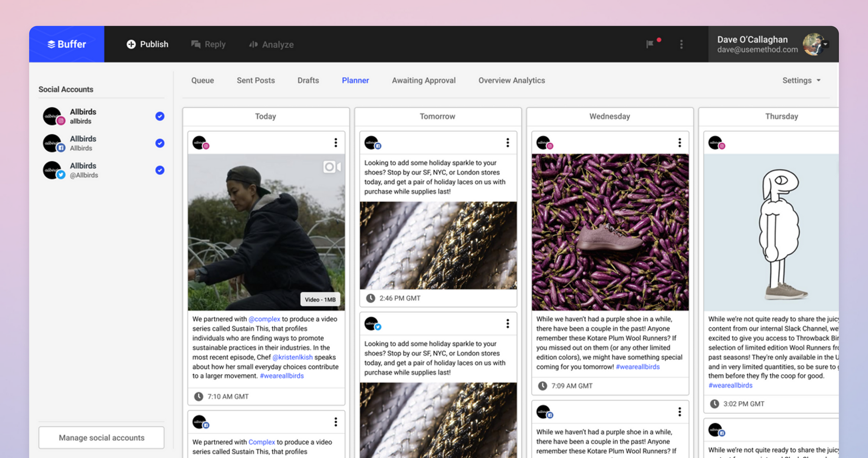Viewport: 868px width, 458px height.
Task: Select the Reply icon in the navigation bar
Action: pos(196,44)
